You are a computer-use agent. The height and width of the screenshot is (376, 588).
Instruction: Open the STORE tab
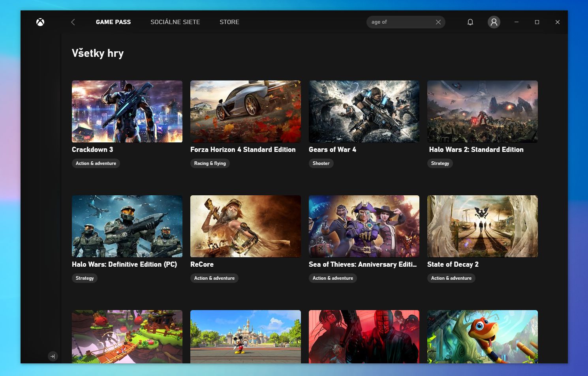[229, 22]
